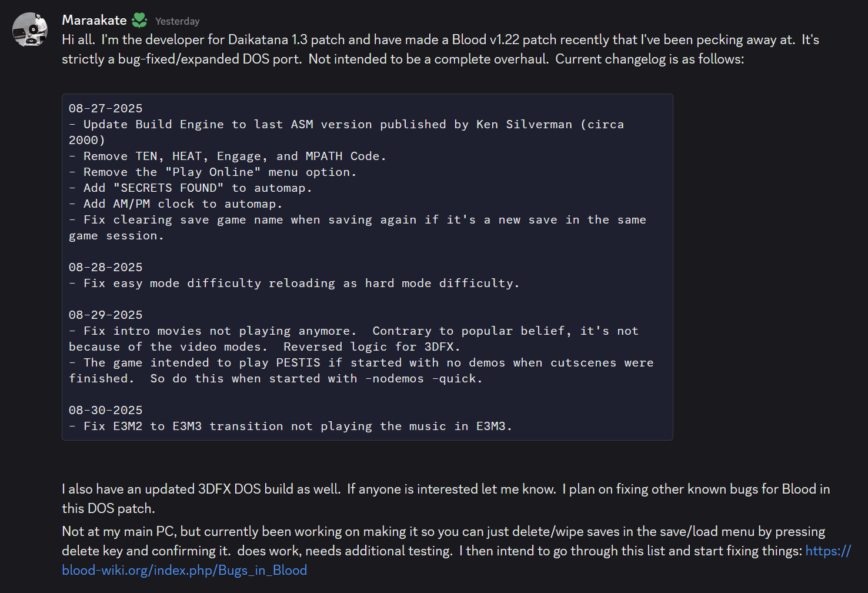The width and height of the screenshot is (868, 593).
Task: Click the "Update Build Engine" changelog line
Action: [x=346, y=132]
